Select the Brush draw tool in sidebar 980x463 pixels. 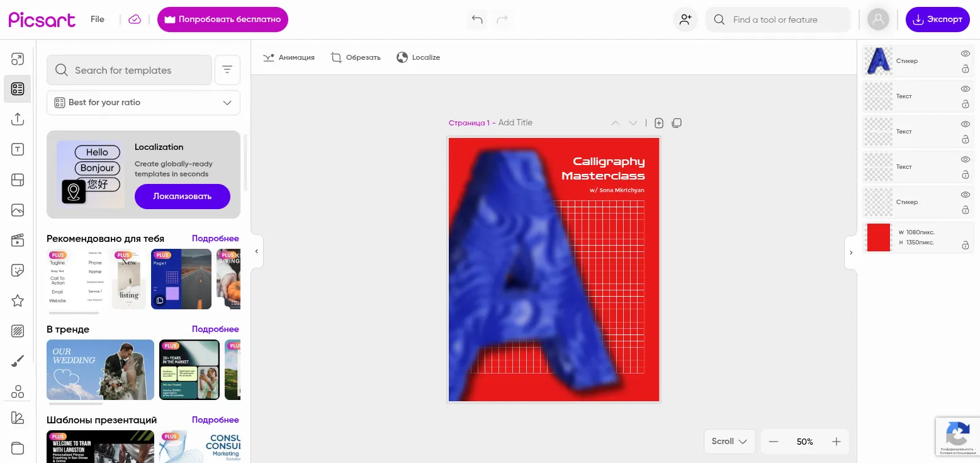[18, 361]
